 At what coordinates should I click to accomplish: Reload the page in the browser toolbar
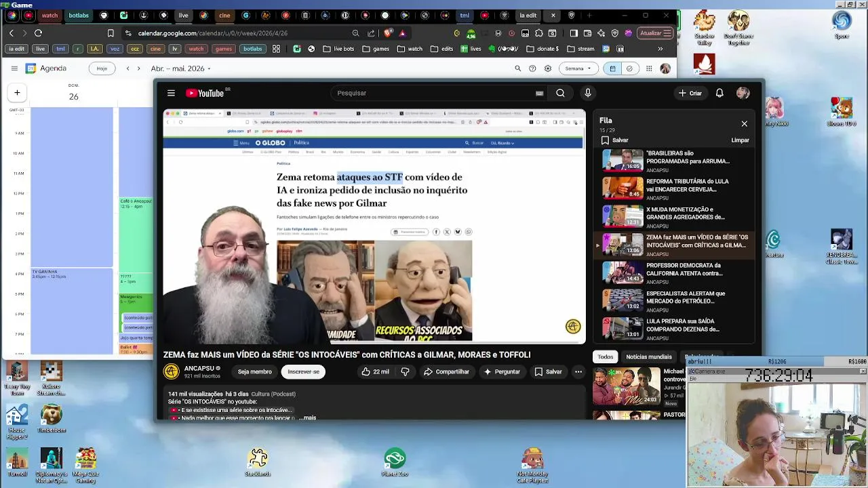click(38, 33)
